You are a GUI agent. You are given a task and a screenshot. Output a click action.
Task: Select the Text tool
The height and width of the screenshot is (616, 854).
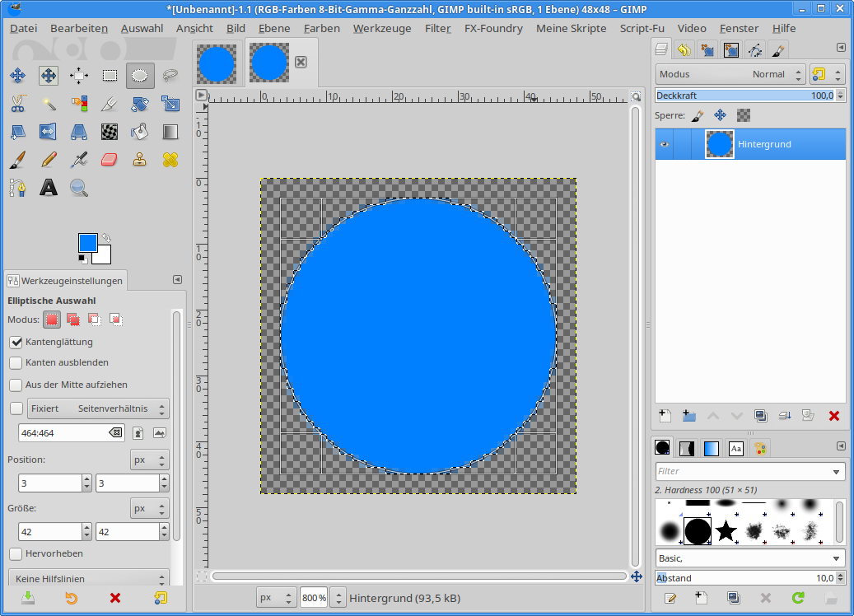tap(49, 187)
